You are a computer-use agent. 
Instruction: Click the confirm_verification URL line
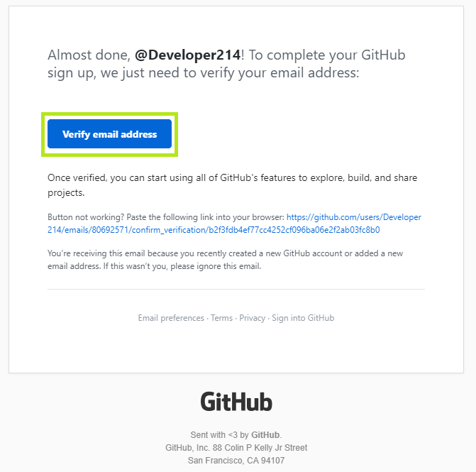coord(214,230)
